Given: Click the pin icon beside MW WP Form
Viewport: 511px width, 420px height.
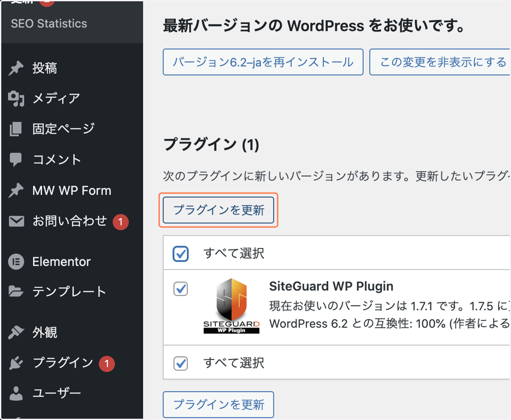Looking at the screenshot, I should pyautogui.click(x=16, y=190).
